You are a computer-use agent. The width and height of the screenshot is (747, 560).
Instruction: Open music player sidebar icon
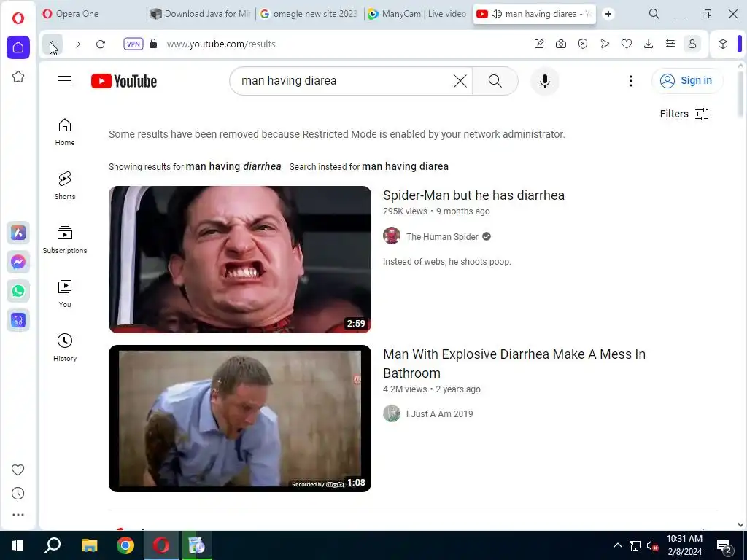click(x=18, y=320)
